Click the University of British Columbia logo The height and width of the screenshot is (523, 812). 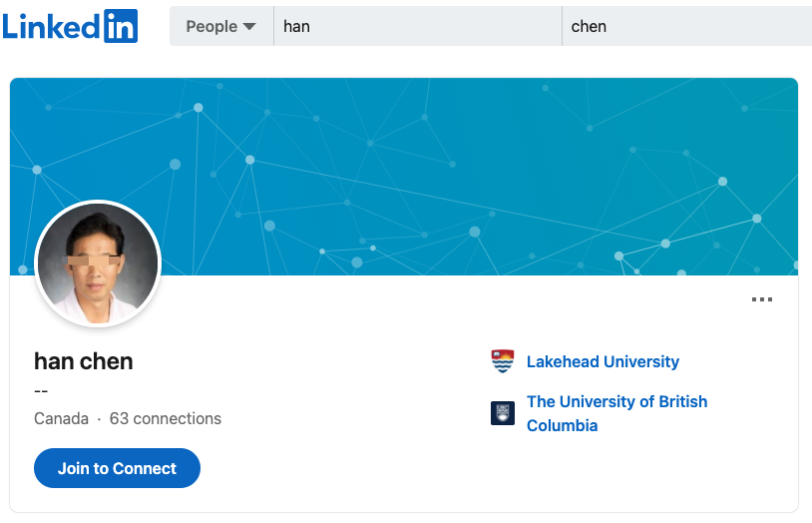click(503, 413)
